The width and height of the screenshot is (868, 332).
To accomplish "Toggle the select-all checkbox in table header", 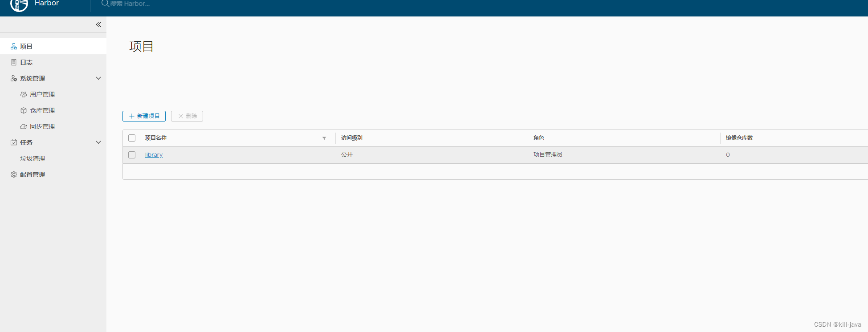I will (x=132, y=138).
